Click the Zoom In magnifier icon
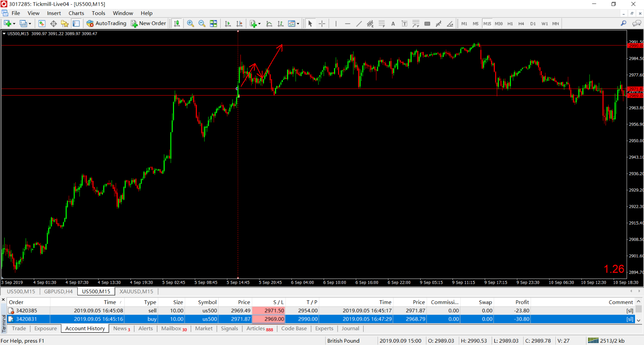This screenshot has height=345, width=644. click(x=190, y=24)
